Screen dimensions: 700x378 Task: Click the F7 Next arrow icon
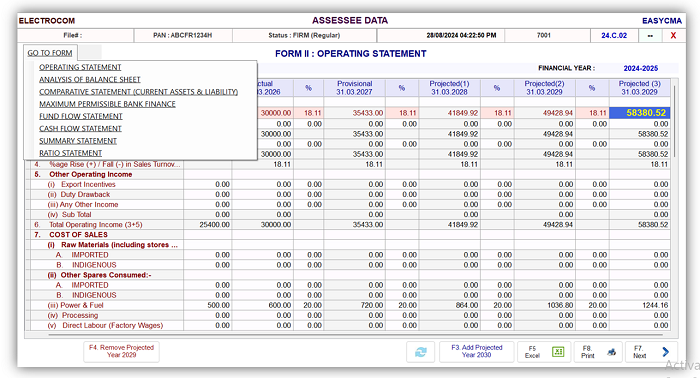pyautogui.click(x=666, y=352)
